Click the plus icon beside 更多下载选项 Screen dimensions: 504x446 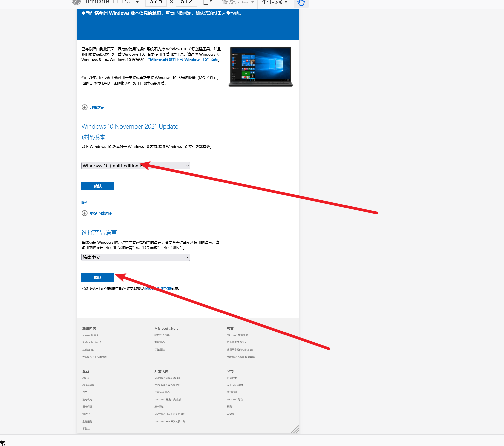(85, 213)
